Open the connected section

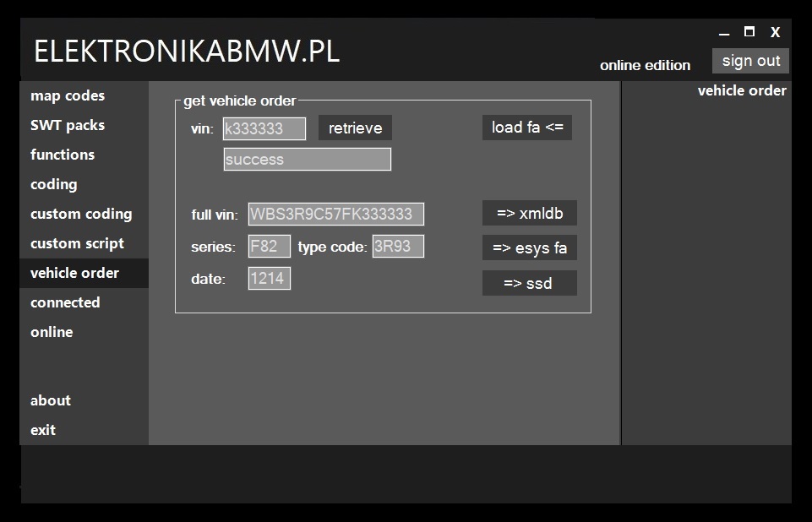coord(65,302)
